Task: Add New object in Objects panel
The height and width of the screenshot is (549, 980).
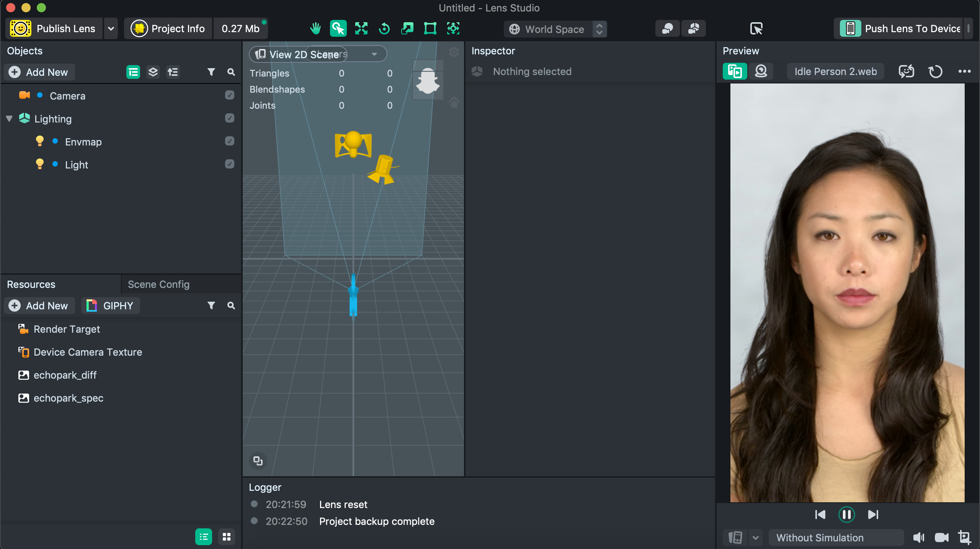Action: pyautogui.click(x=39, y=72)
